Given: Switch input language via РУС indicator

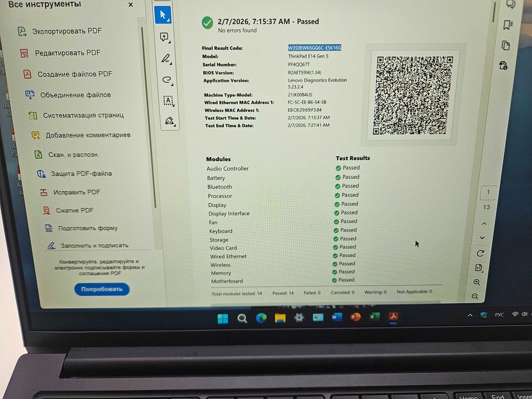Looking at the screenshot, I should pos(499,315).
